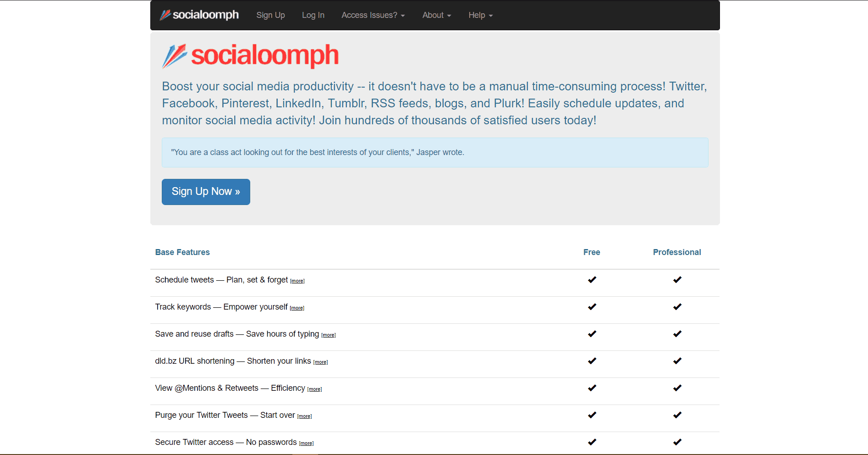
Task: Open more link for dld.bz URL shortening
Action: (320, 362)
